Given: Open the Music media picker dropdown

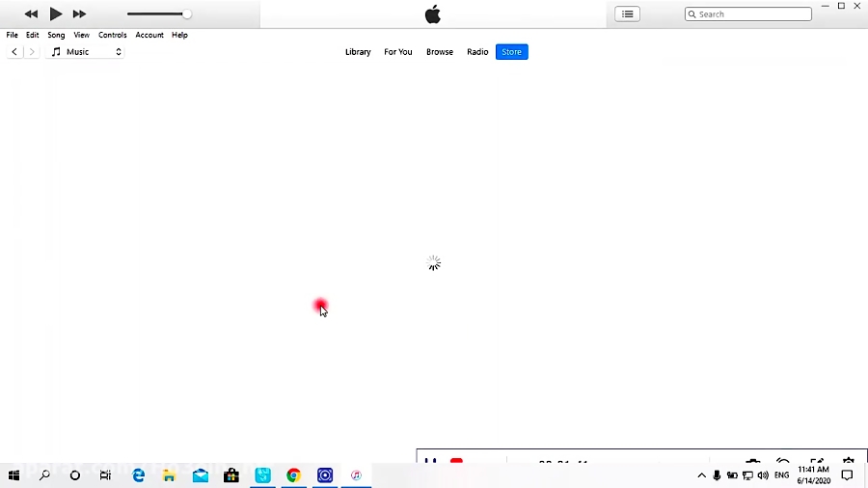Looking at the screenshot, I should [x=86, y=52].
